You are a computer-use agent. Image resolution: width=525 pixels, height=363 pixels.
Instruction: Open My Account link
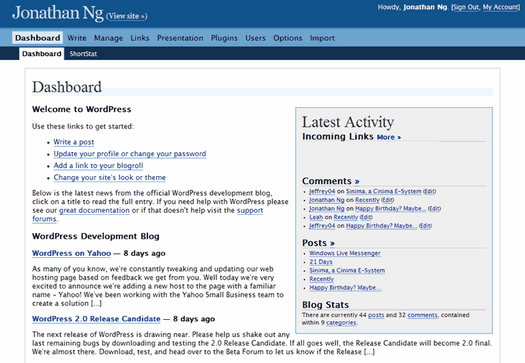click(501, 7)
